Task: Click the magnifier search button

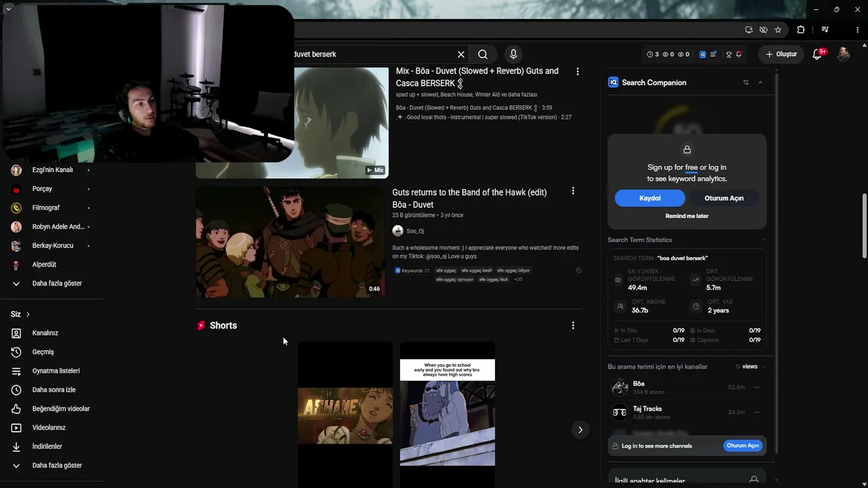Action: coord(483,54)
